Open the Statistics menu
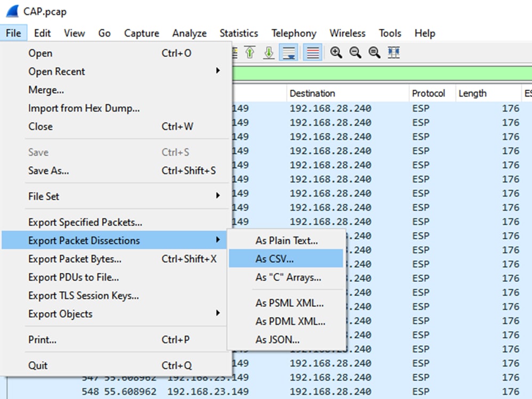The width and height of the screenshot is (532, 399). (238, 33)
